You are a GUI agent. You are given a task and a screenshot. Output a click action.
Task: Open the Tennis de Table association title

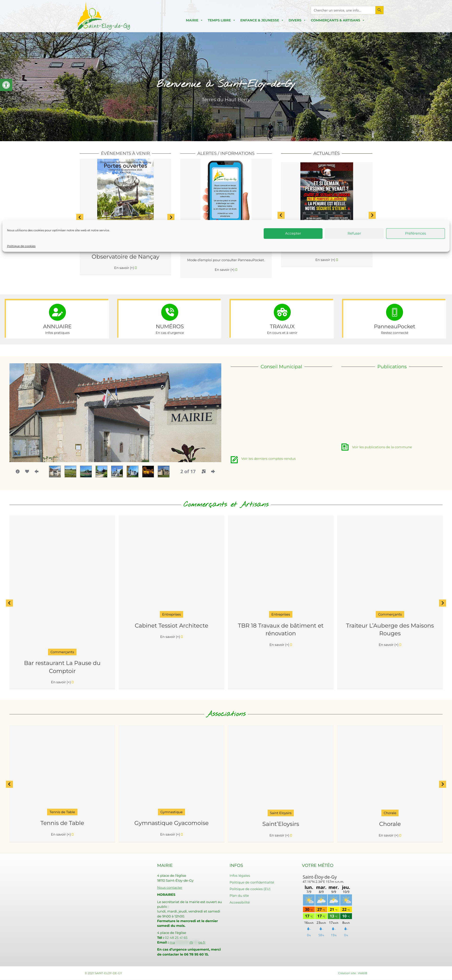pos(62,823)
